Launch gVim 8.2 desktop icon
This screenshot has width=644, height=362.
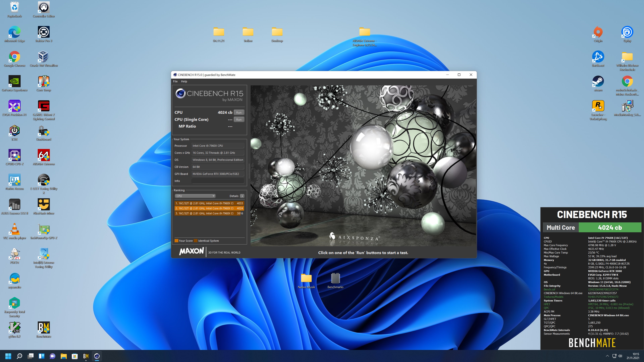[14, 330]
